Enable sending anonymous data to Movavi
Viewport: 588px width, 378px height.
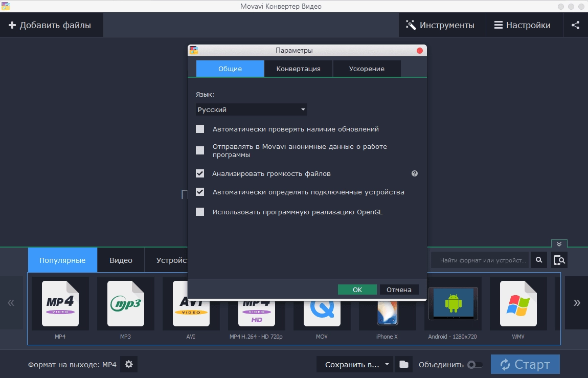(200, 150)
